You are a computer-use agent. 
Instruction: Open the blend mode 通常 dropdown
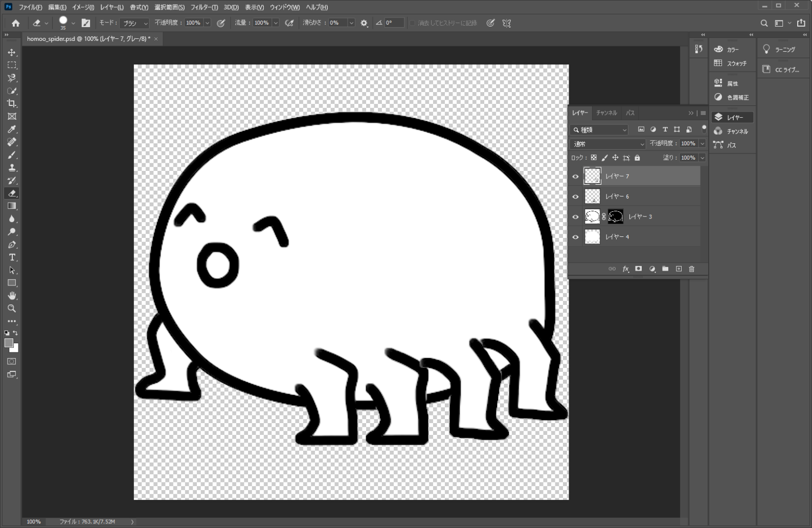608,144
